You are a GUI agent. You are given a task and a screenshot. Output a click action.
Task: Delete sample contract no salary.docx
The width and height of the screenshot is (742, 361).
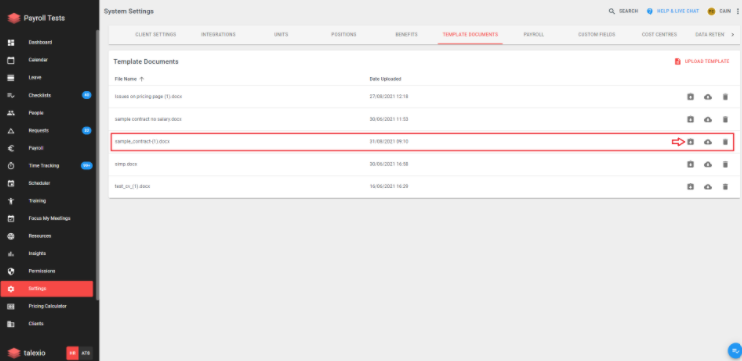pos(725,120)
